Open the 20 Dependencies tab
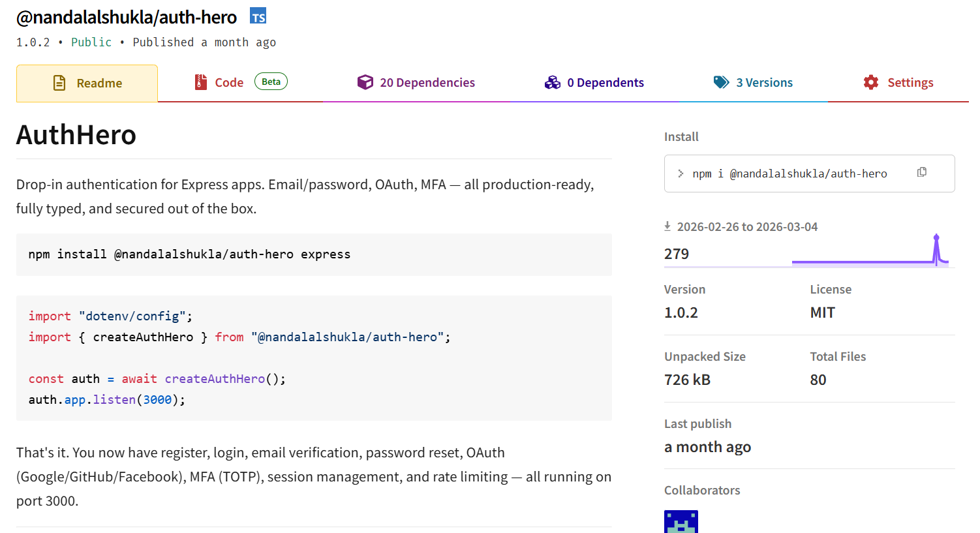The height and width of the screenshot is (533, 980). [x=427, y=83]
